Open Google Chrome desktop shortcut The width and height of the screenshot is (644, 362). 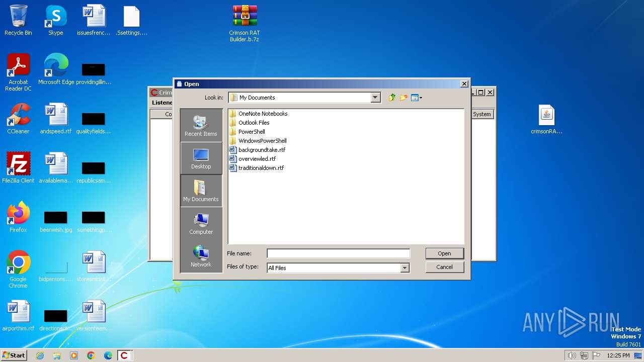18,269
